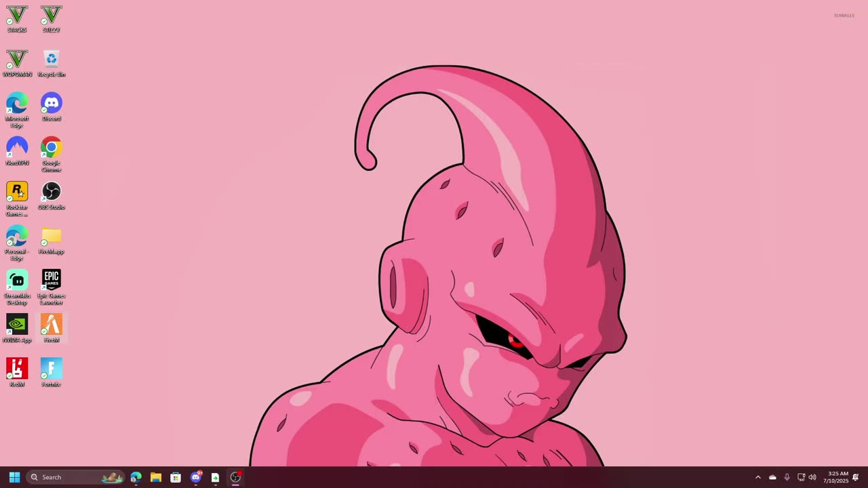Image resolution: width=868 pixels, height=488 pixels.
Task: Select the NordVPN desktop shortcut
Action: pos(17,151)
